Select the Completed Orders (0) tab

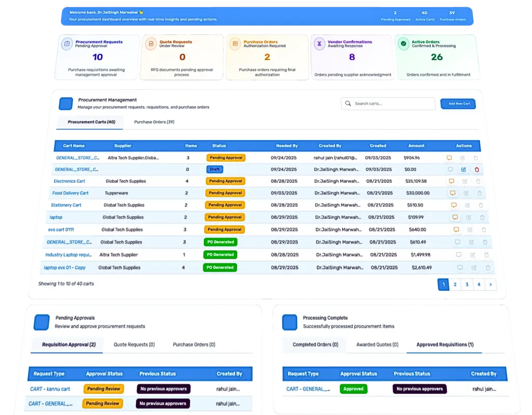click(x=315, y=344)
